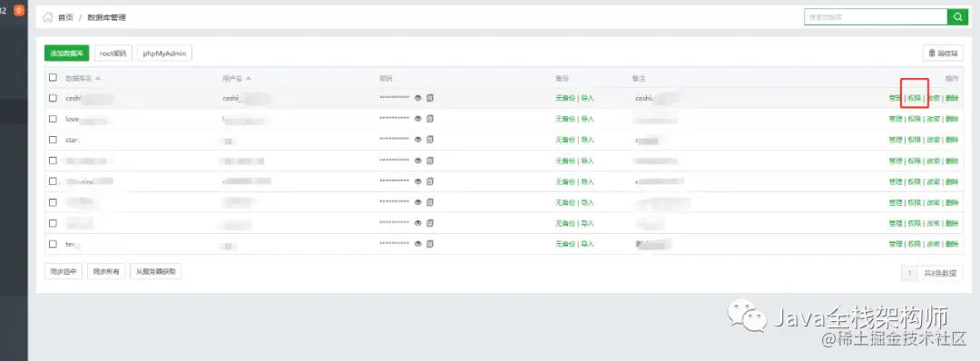Select the ceshi database name cell
The height and width of the screenshot is (361, 980).
89,98
